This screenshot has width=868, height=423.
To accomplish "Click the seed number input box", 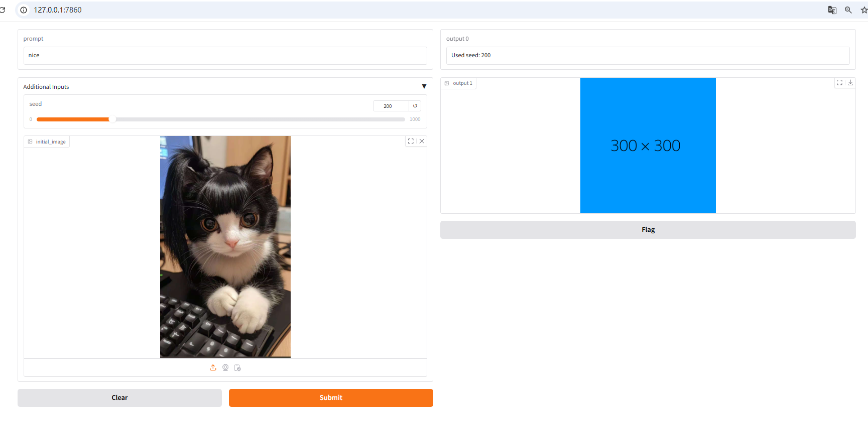I will (391, 106).
